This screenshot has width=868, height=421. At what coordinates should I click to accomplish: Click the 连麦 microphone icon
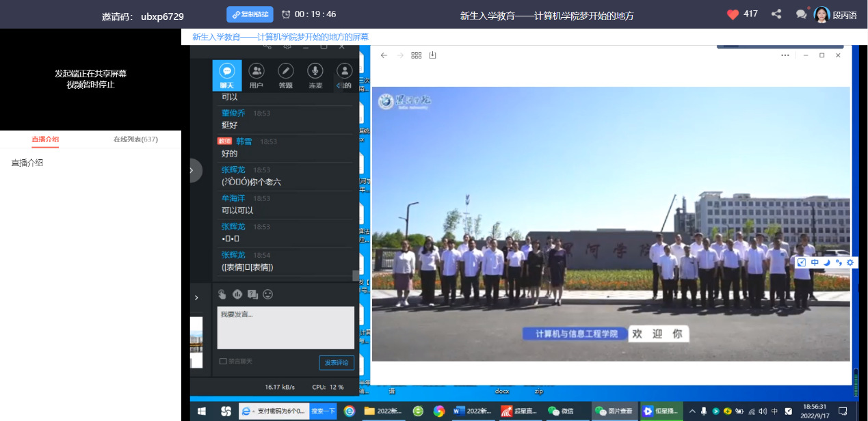coord(315,74)
